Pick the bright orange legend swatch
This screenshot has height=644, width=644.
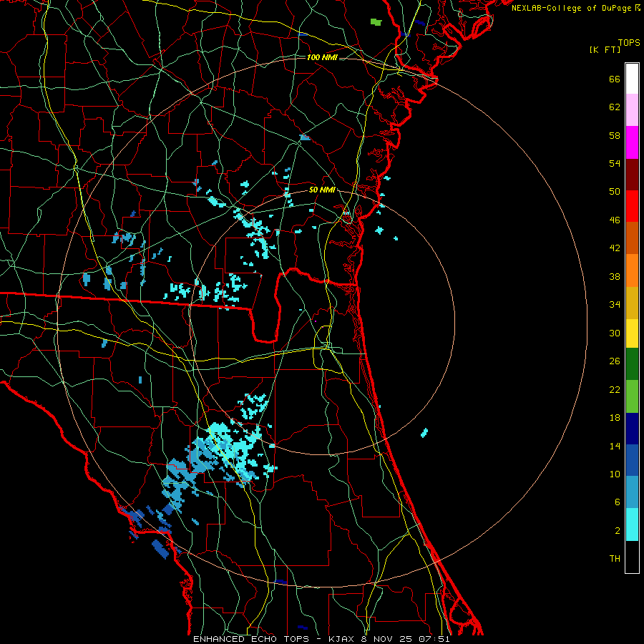(632, 270)
